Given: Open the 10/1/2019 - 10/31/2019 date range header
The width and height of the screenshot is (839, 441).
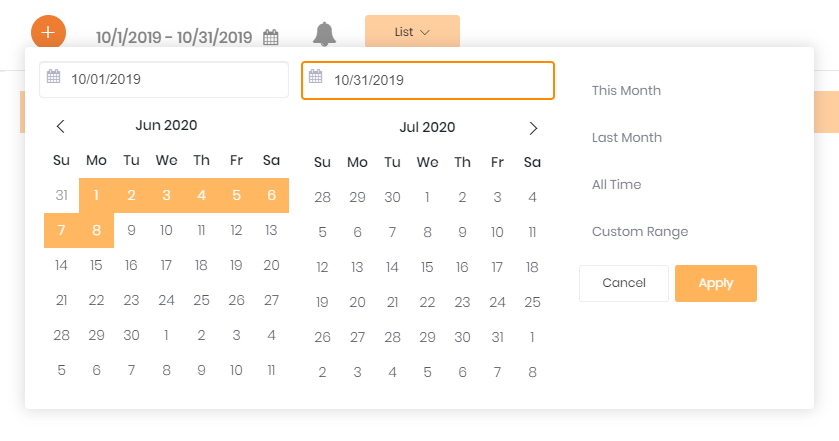Looking at the screenshot, I should click(174, 37).
